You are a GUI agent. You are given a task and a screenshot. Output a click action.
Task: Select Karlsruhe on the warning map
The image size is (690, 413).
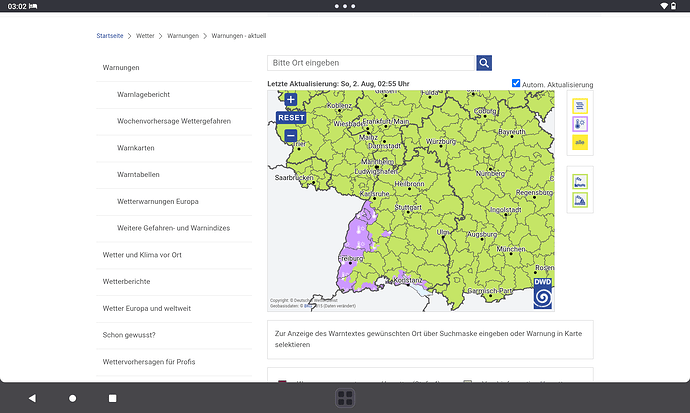[x=374, y=194]
